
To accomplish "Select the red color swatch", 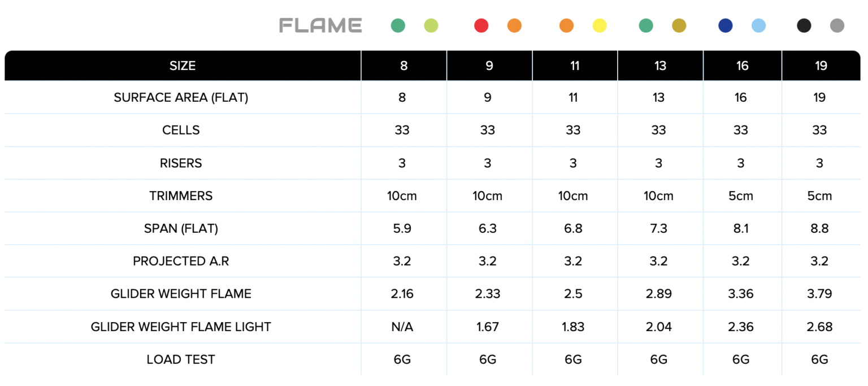I will click(x=481, y=25).
